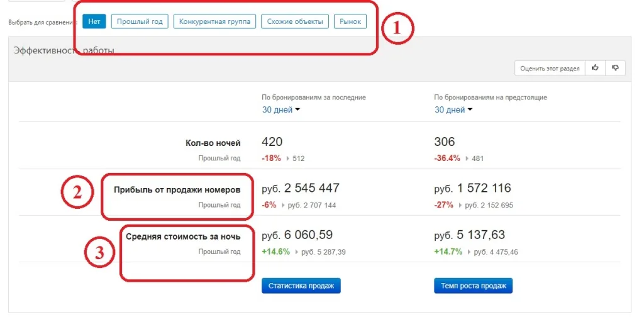Open 'Статистика продаж' report
This screenshot has height=322, width=644.
pyautogui.click(x=301, y=286)
